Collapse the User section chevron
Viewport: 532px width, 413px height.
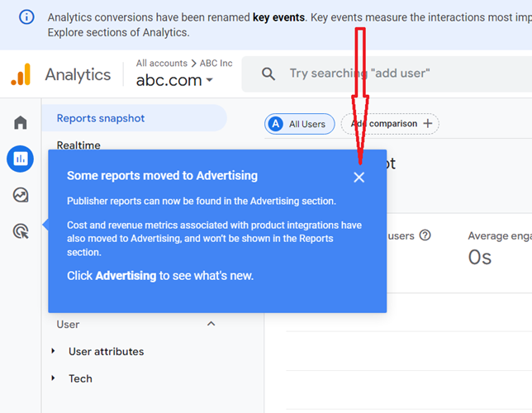[211, 324]
